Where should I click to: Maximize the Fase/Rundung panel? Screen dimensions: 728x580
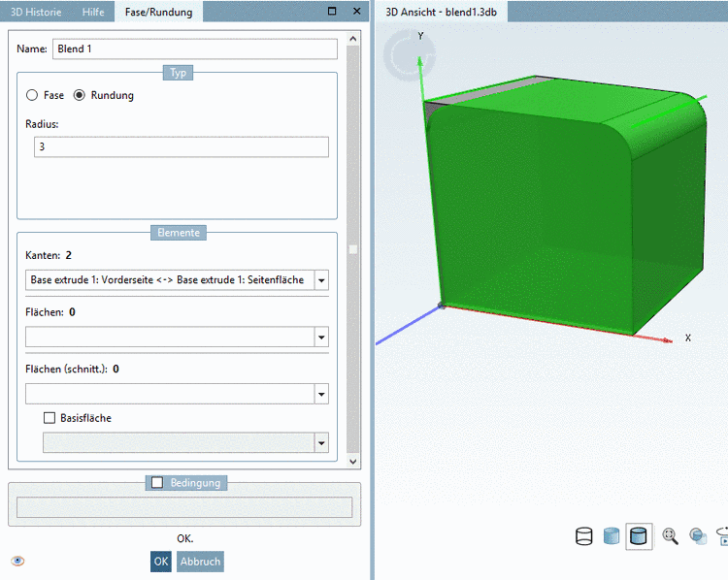332,11
